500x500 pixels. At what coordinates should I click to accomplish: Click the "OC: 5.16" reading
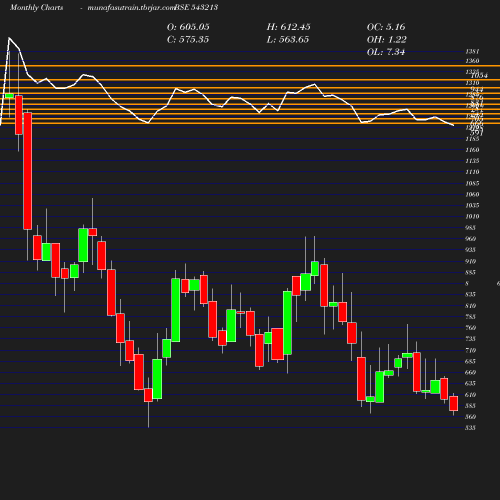(x=386, y=27)
